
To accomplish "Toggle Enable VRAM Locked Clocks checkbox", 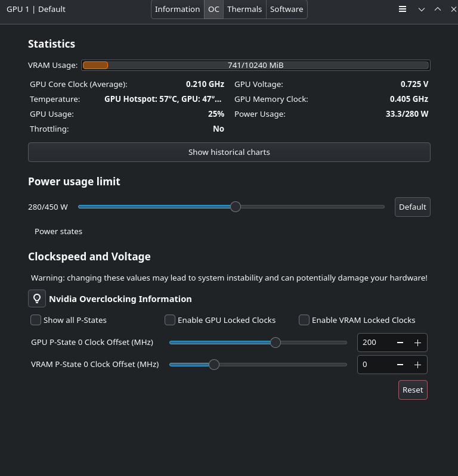I will coord(304,320).
